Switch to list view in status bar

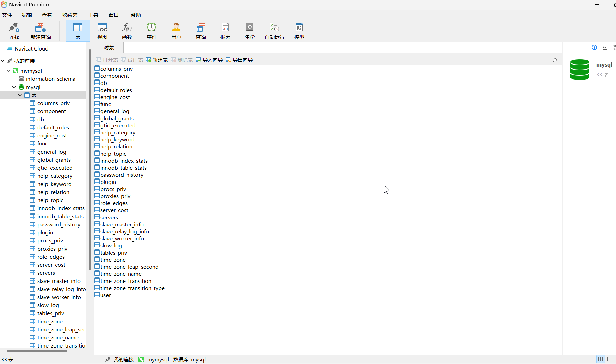(x=600, y=359)
